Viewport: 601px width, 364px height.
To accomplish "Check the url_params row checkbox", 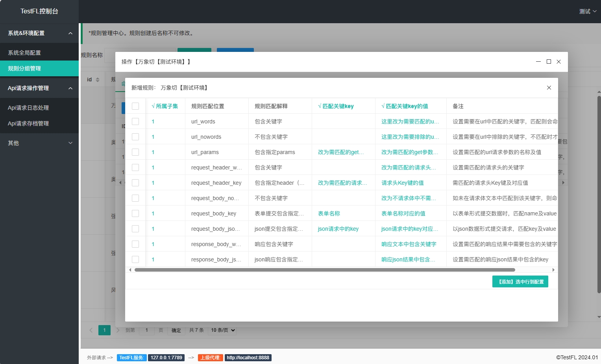I will (x=135, y=152).
